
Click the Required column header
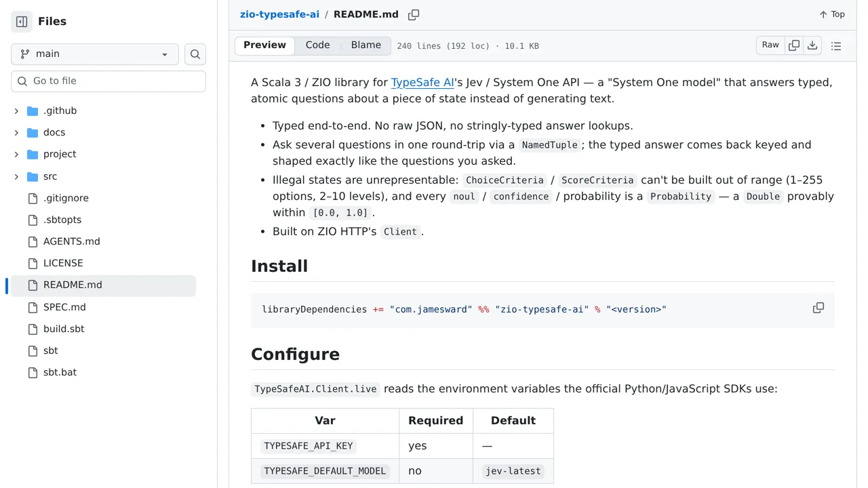pos(435,420)
